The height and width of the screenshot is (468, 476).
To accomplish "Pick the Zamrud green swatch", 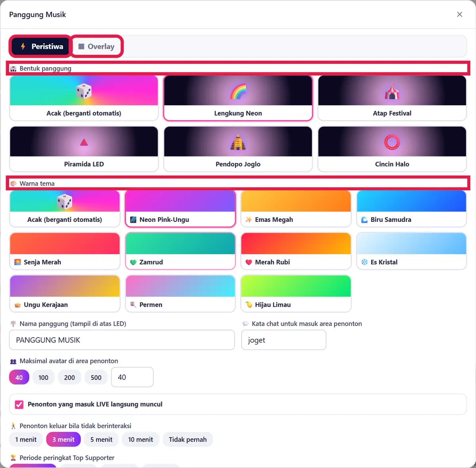I will coord(180,244).
